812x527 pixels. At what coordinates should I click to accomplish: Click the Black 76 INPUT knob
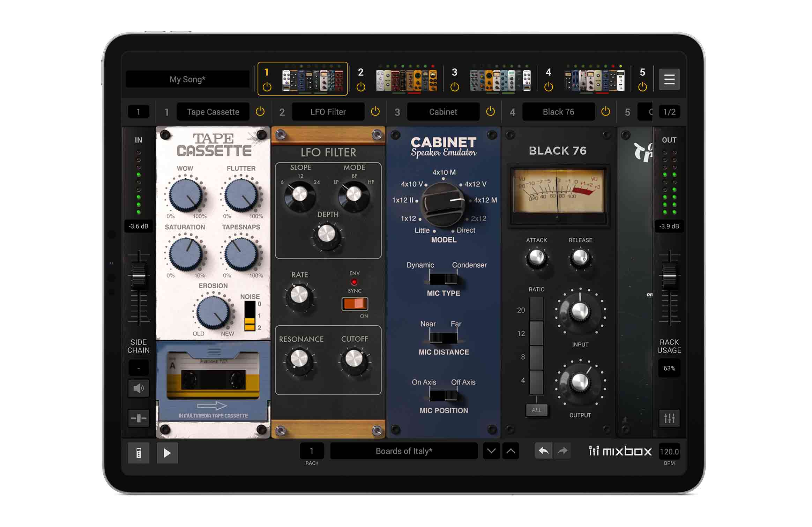pos(580,311)
